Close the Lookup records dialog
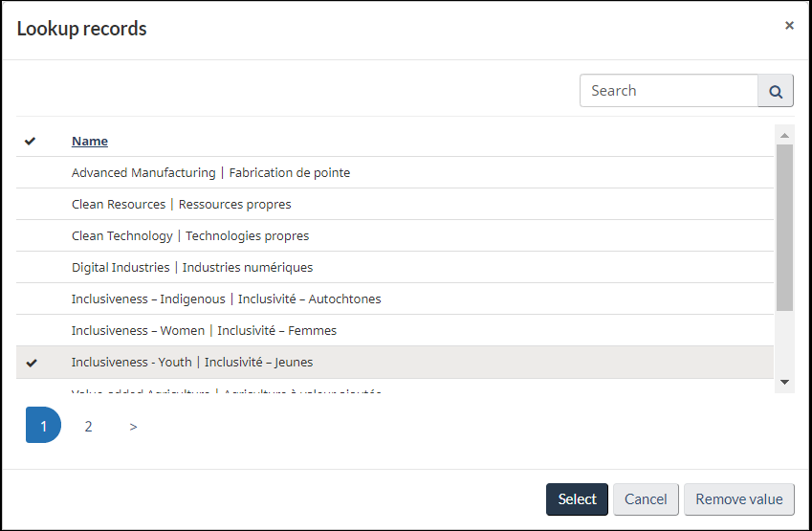 (789, 26)
